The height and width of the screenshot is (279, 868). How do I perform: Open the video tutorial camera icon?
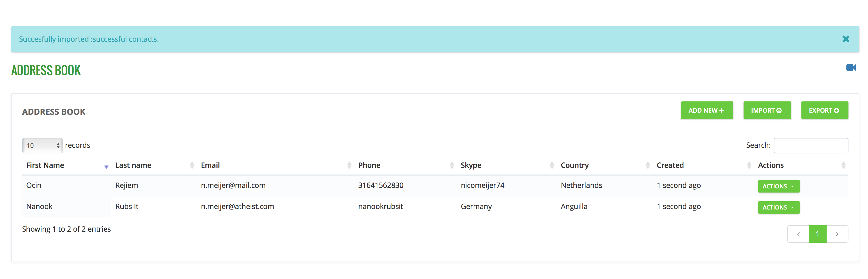pyautogui.click(x=851, y=67)
